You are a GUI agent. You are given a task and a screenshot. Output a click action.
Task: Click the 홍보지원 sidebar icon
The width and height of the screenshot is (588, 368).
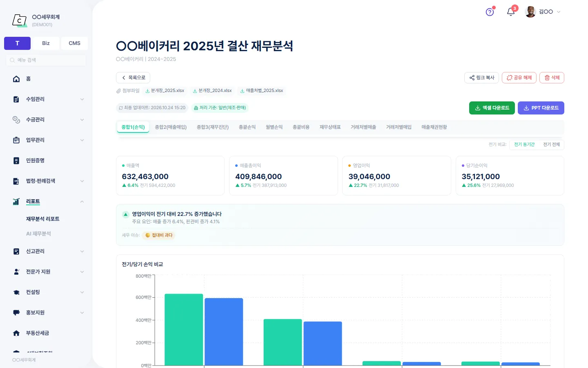(16, 313)
